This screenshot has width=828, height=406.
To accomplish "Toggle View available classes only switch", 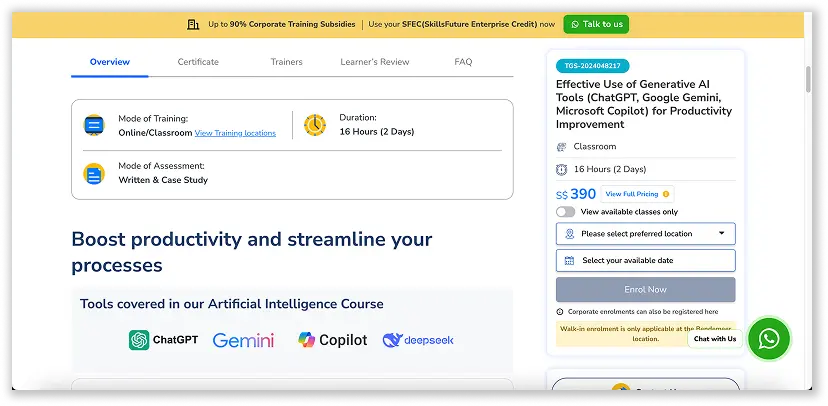I will (565, 212).
